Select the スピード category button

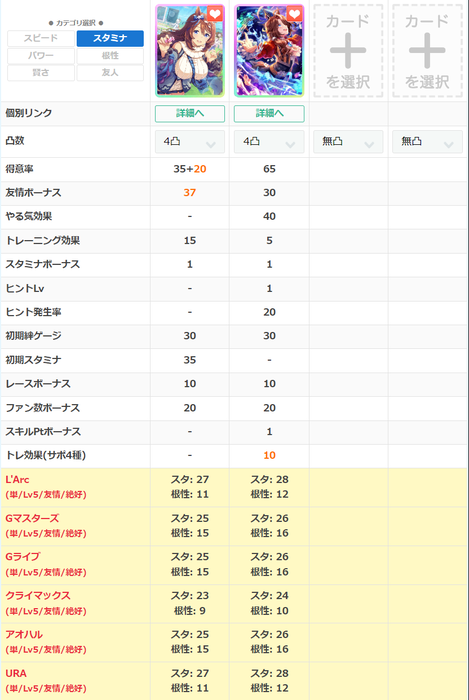click(x=41, y=38)
